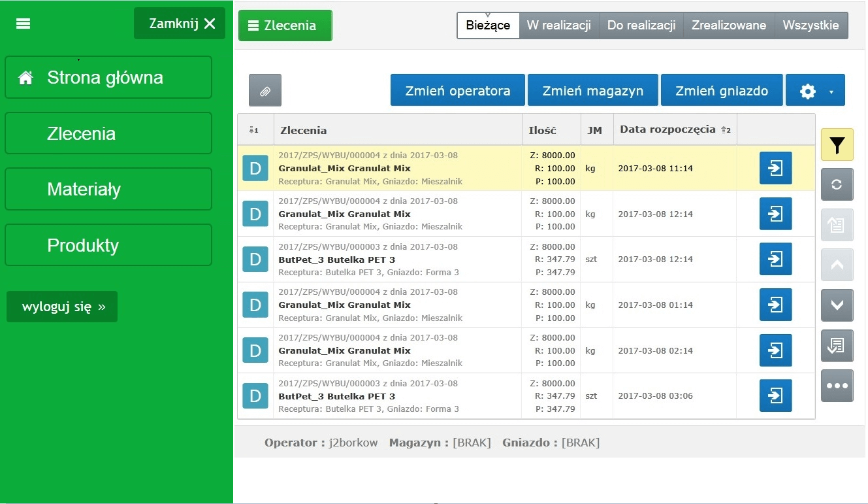Switch to the W realizacji tab
This screenshot has width=868, height=504.
click(558, 25)
